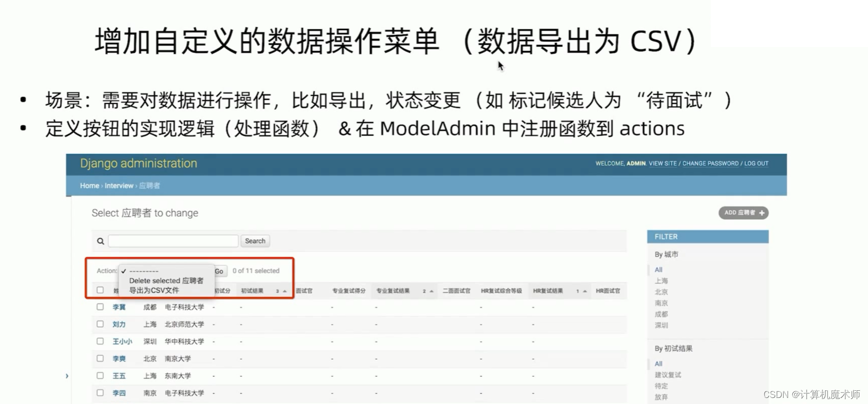Viewport: 868px width, 404px height.
Task: Select All under By 初试结果 filter
Action: [x=658, y=364]
